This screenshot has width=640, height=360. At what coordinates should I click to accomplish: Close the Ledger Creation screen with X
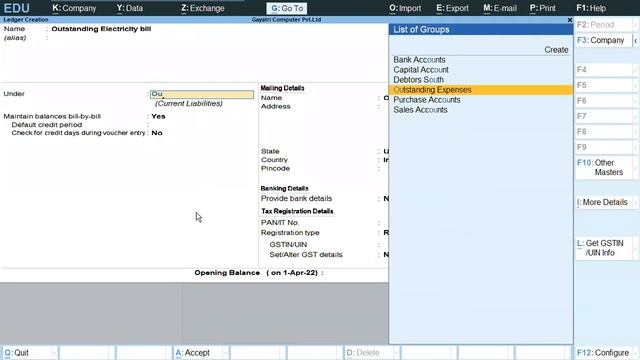tap(570, 20)
